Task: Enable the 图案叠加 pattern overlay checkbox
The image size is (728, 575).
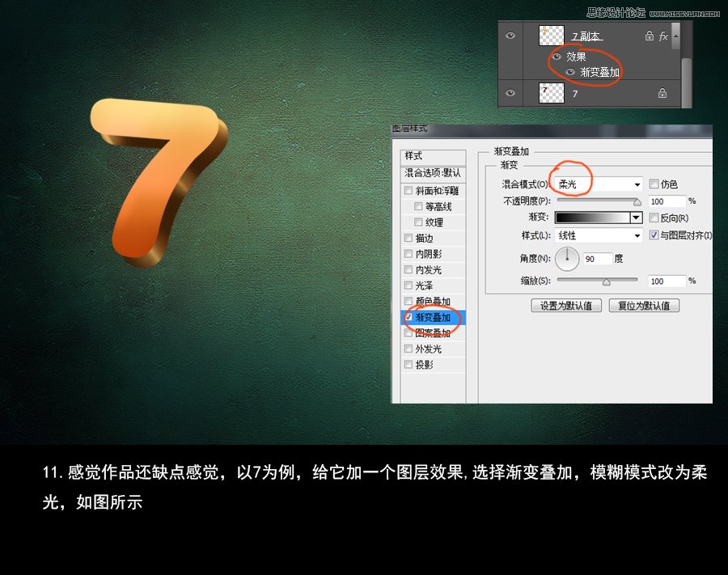Action: pyautogui.click(x=408, y=333)
